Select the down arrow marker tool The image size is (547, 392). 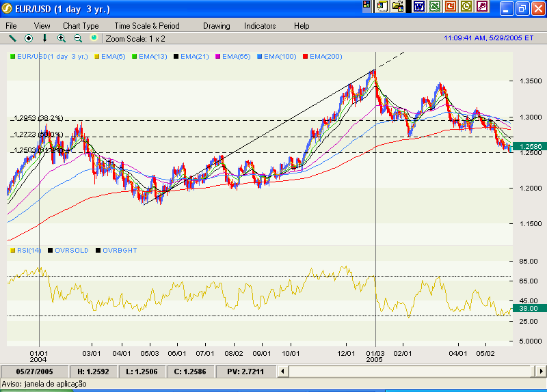(45, 38)
